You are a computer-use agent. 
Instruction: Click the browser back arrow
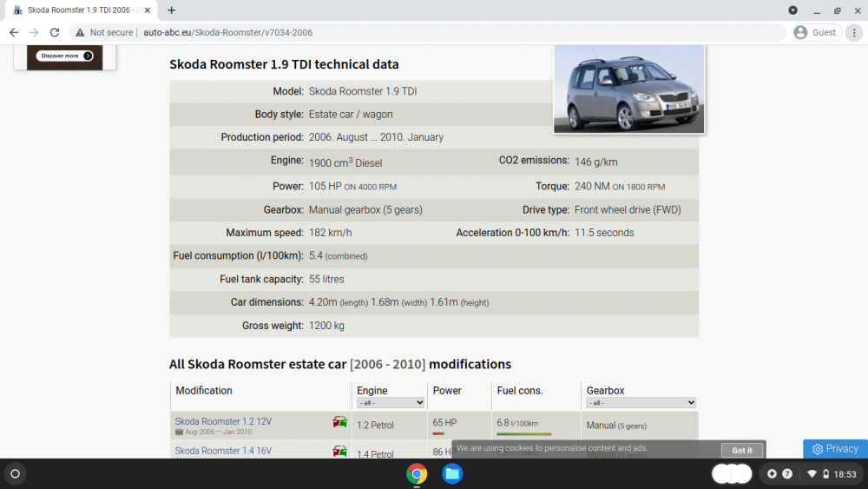click(x=14, y=33)
